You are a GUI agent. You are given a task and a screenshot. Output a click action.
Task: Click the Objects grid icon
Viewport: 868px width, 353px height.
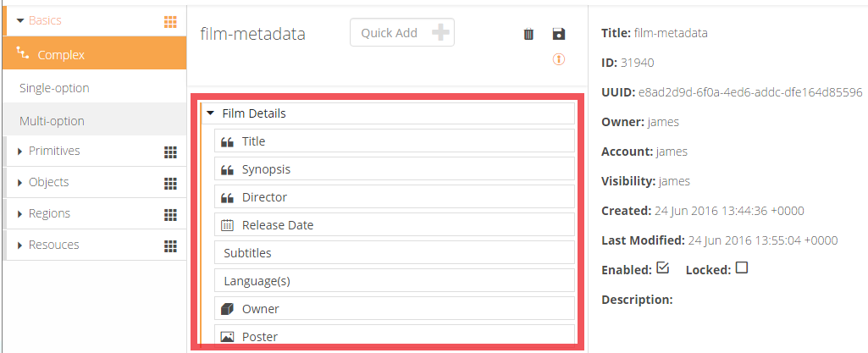point(170,183)
